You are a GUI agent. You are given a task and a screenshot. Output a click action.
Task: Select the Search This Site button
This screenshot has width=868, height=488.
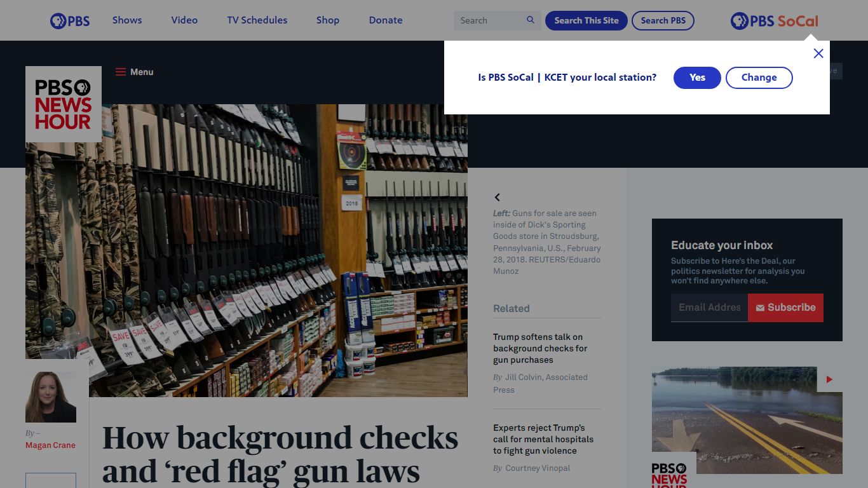587,20
